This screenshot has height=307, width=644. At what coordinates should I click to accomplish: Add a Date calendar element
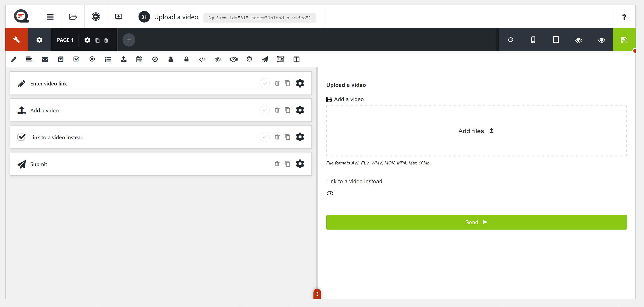coord(139,59)
